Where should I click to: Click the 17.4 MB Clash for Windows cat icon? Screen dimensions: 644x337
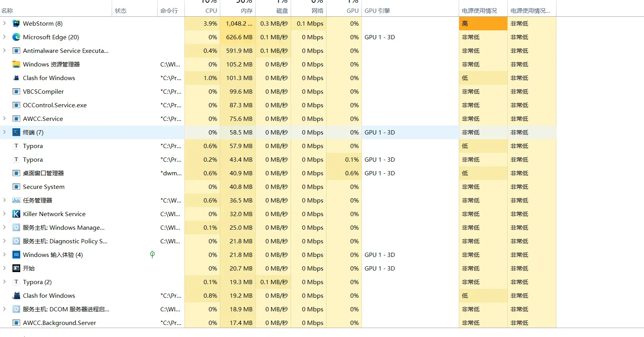(x=16, y=295)
